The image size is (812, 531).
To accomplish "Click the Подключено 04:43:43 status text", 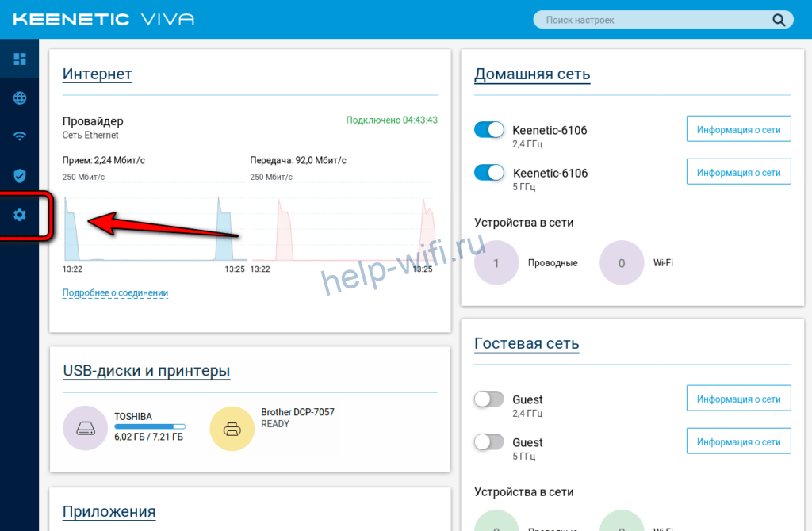I will point(392,120).
